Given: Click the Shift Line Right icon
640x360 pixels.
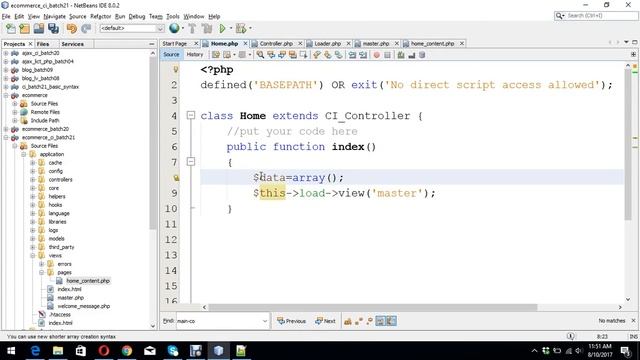Looking at the screenshot, I should click(363, 55).
